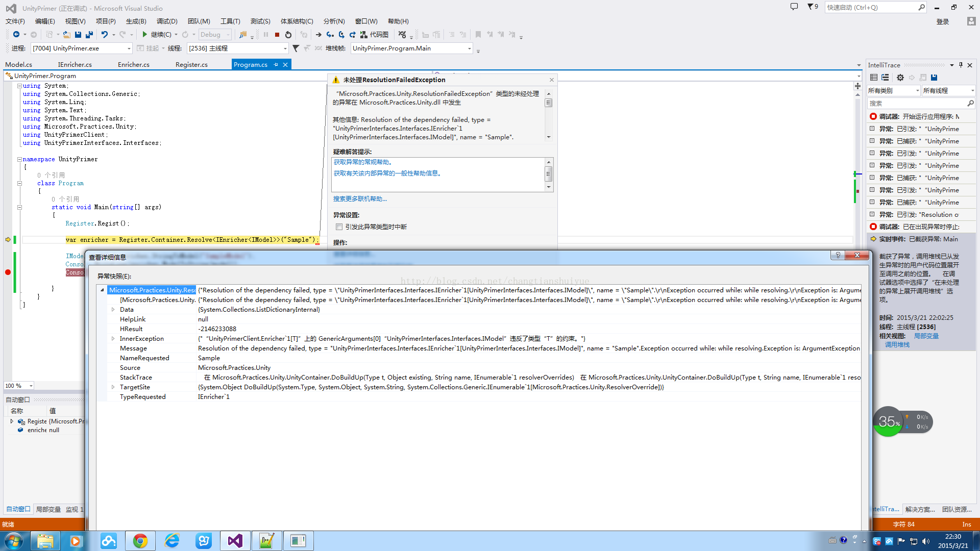Switch to the Model.cs tab
Viewport: 980px width, 551px height.
19,64
